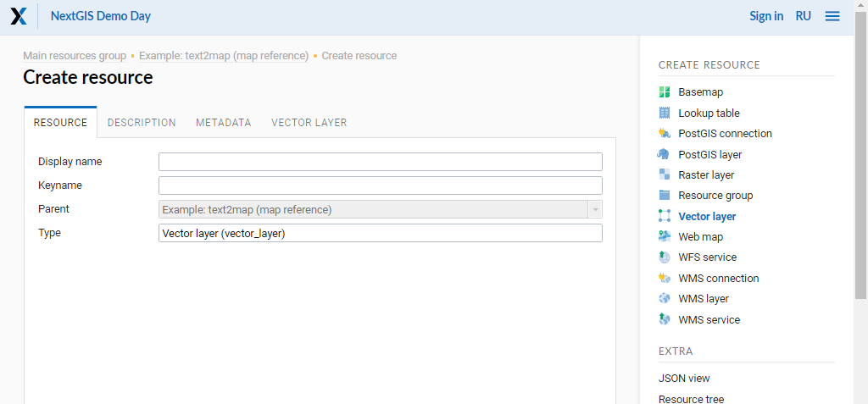
Task: Click the WMS service icon
Action: click(x=665, y=320)
